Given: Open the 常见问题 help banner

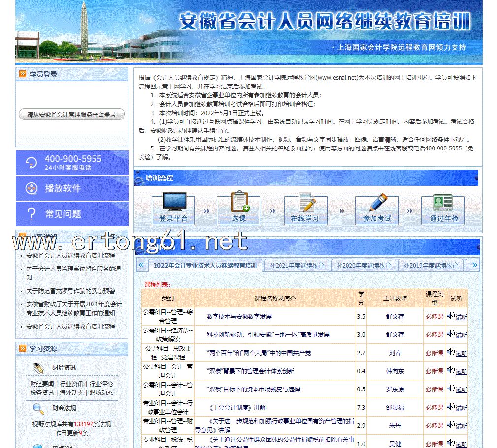Looking at the screenshot, I should [72, 214].
